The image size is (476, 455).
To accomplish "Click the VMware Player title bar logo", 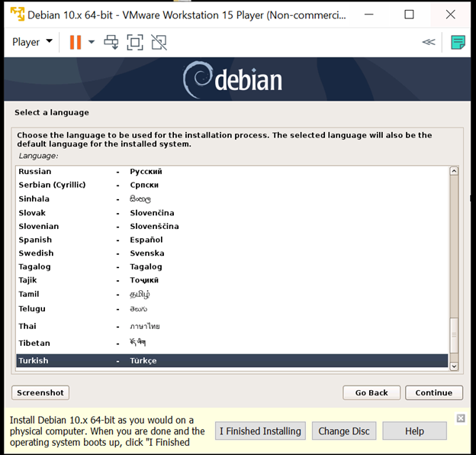I will 18,15.
